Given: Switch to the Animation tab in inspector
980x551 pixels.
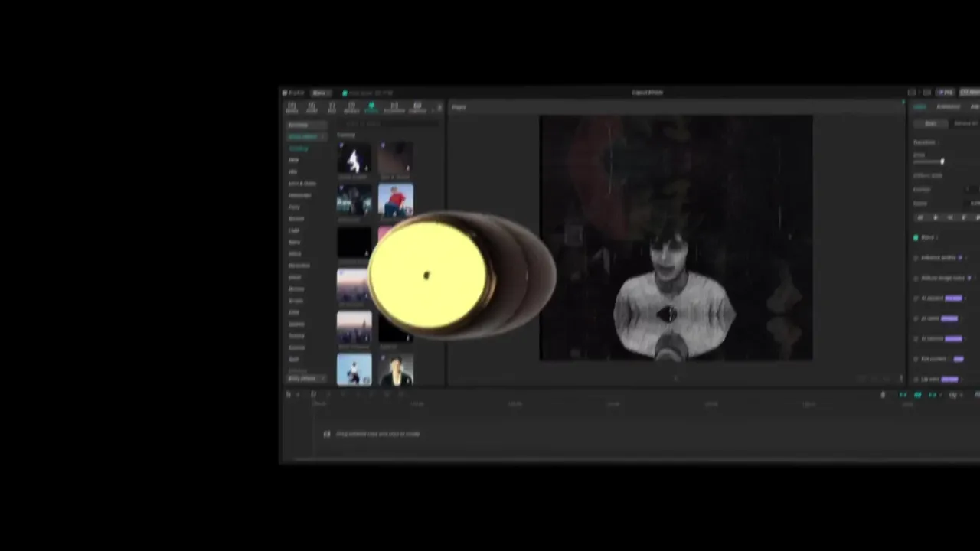Looking at the screenshot, I should (x=948, y=107).
